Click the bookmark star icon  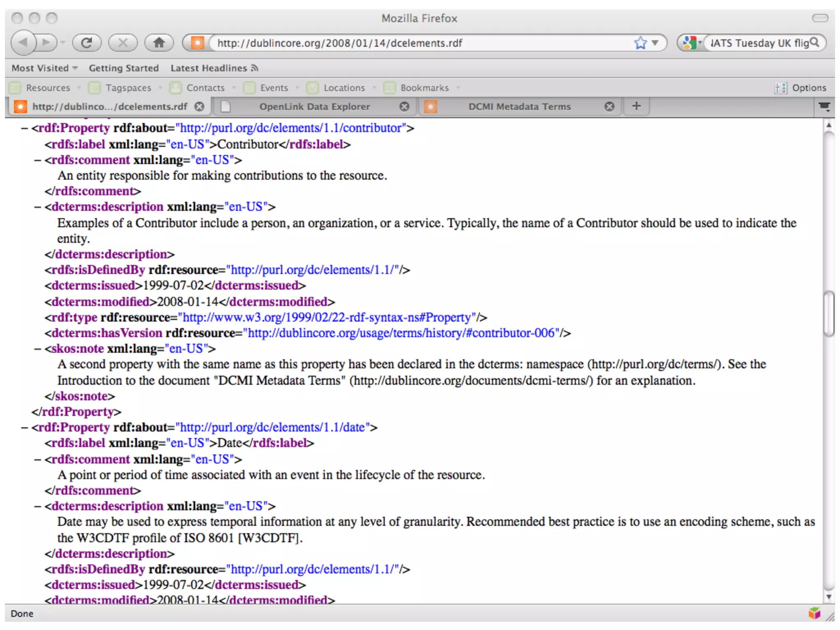640,43
